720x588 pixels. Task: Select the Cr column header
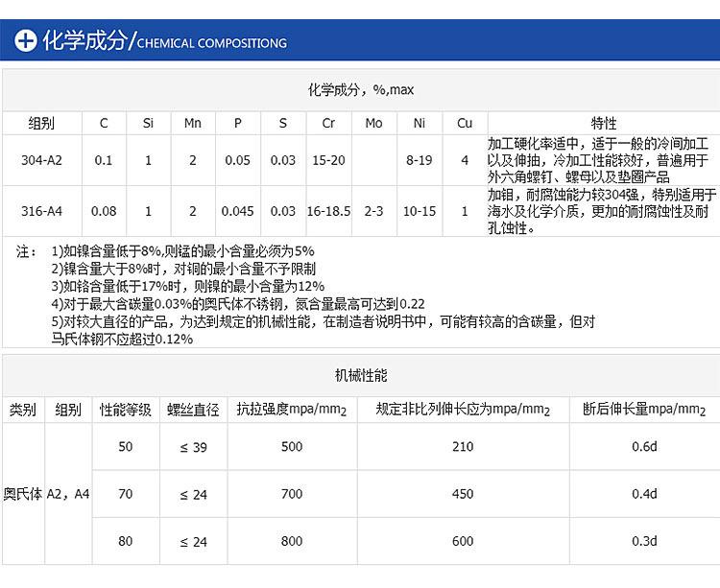click(328, 123)
